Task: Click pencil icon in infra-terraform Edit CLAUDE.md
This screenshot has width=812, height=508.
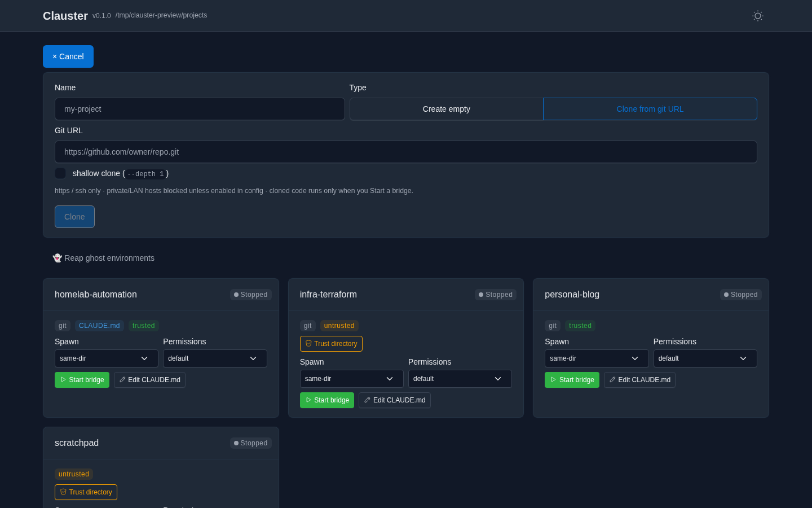Action: point(367,400)
